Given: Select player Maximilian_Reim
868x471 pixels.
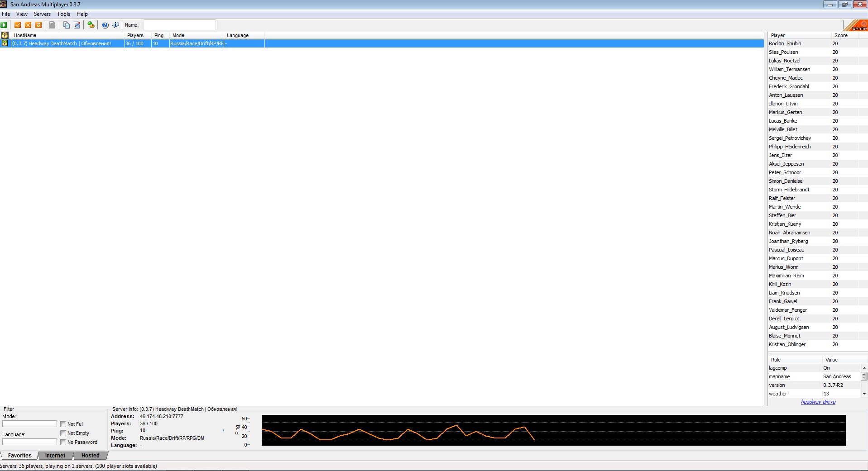Looking at the screenshot, I should pyautogui.click(x=786, y=276).
